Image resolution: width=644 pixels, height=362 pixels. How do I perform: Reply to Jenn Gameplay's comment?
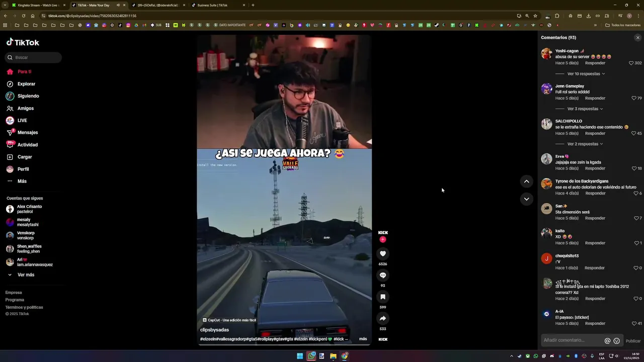pyautogui.click(x=595, y=98)
